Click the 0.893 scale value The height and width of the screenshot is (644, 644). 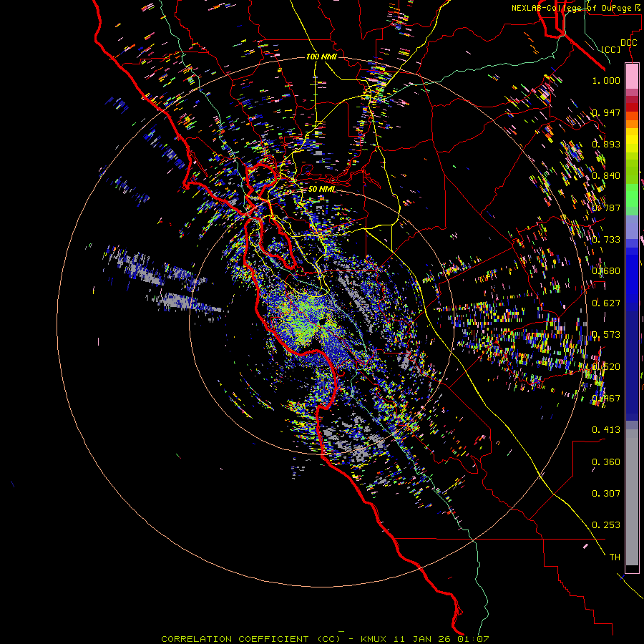point(606,144)
